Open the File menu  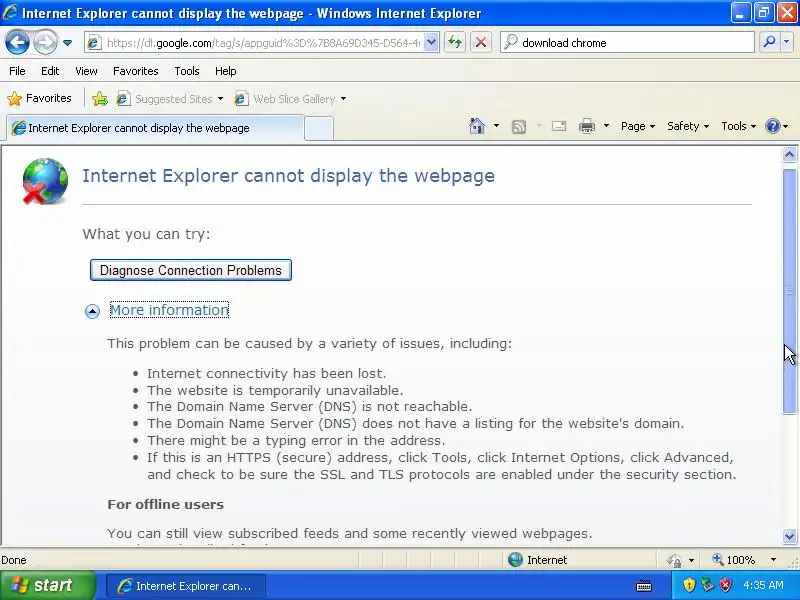[x=17, y=71]
